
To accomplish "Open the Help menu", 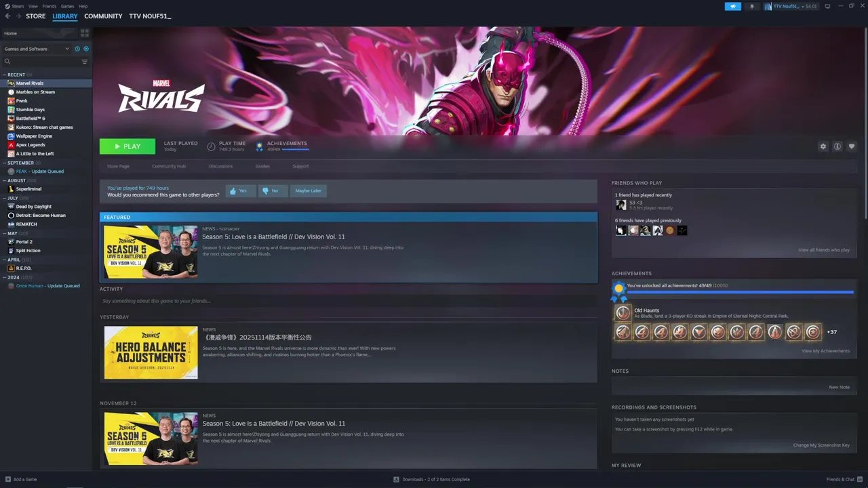I will click(x=83, y=6).
